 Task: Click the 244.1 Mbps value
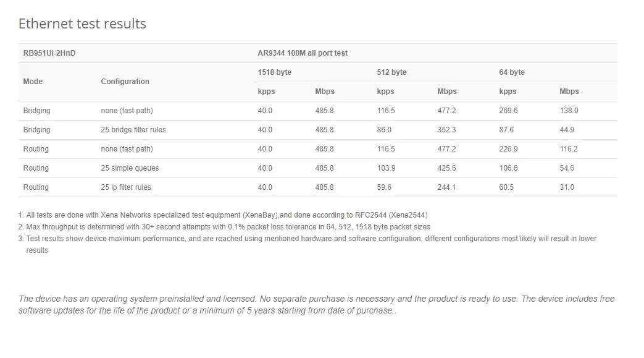coord(446,187)
